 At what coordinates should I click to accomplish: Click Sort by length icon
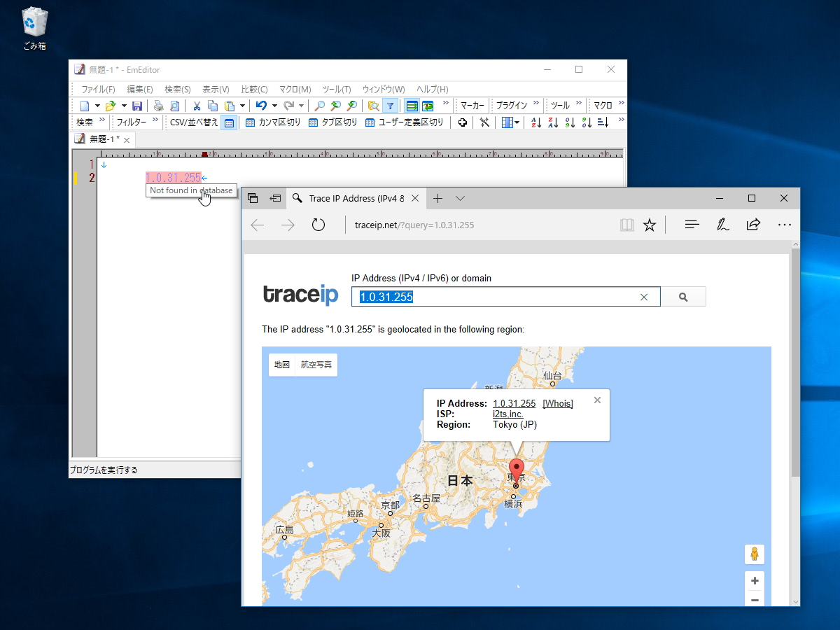(603, 122)
